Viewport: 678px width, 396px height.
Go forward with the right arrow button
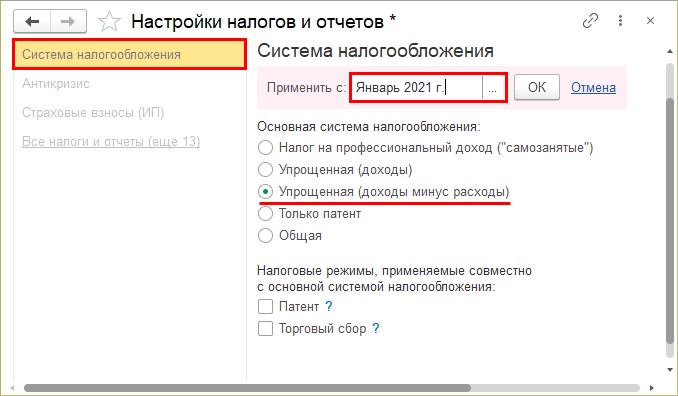click(x=68, y=21)
